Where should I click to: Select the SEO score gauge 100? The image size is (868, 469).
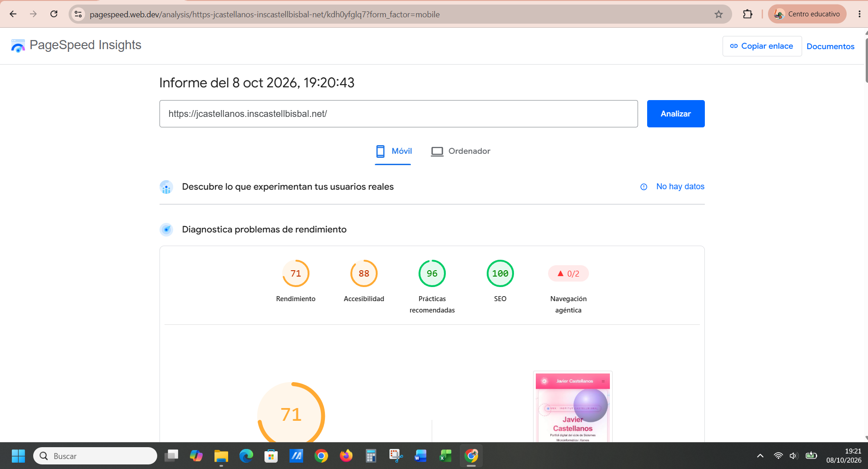pyautogui.click(x=500, y=273)
